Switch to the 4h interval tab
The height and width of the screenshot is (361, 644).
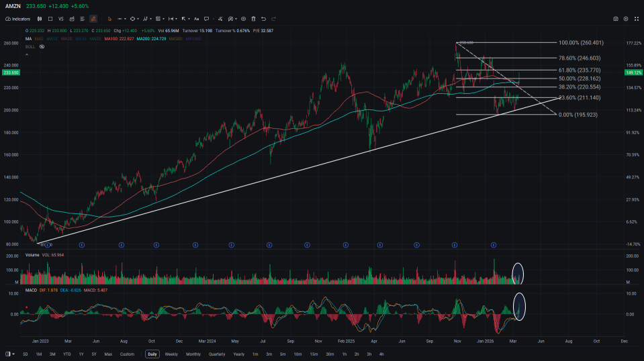381,354
